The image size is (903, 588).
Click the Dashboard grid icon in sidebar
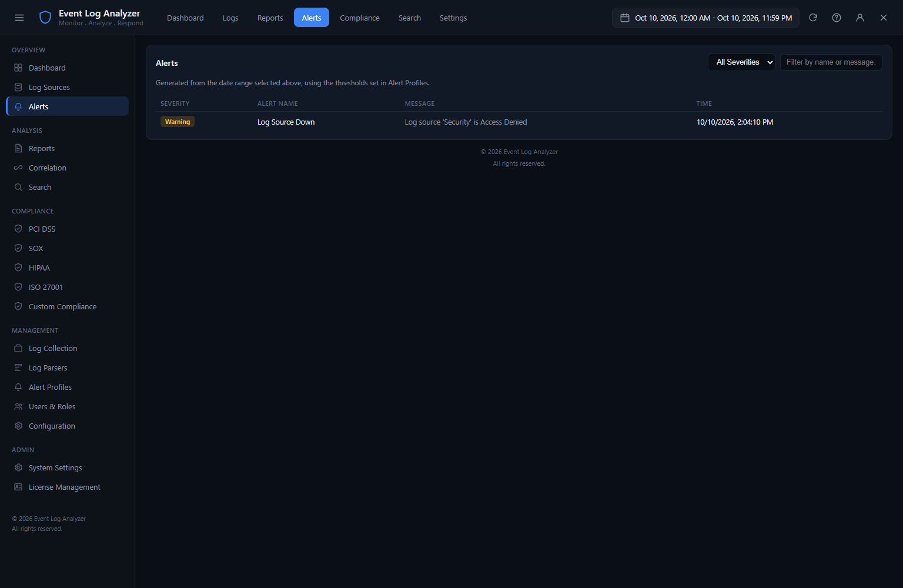pos(18,68)
